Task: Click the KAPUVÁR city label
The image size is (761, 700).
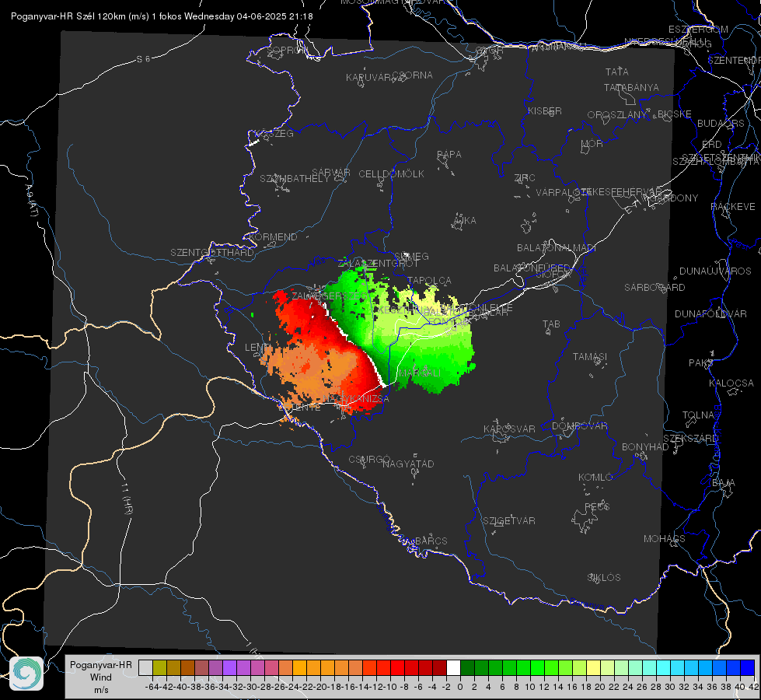Action: click(369, 78)
